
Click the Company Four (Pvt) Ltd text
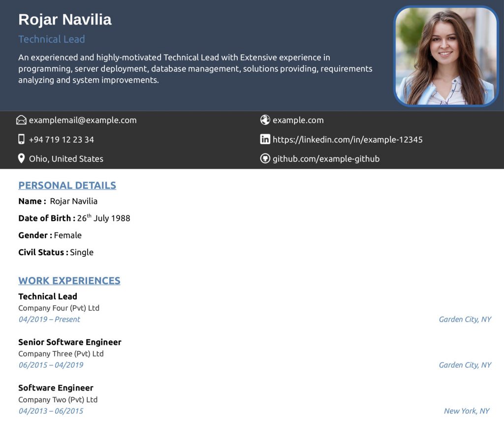(x=59, y=308)
